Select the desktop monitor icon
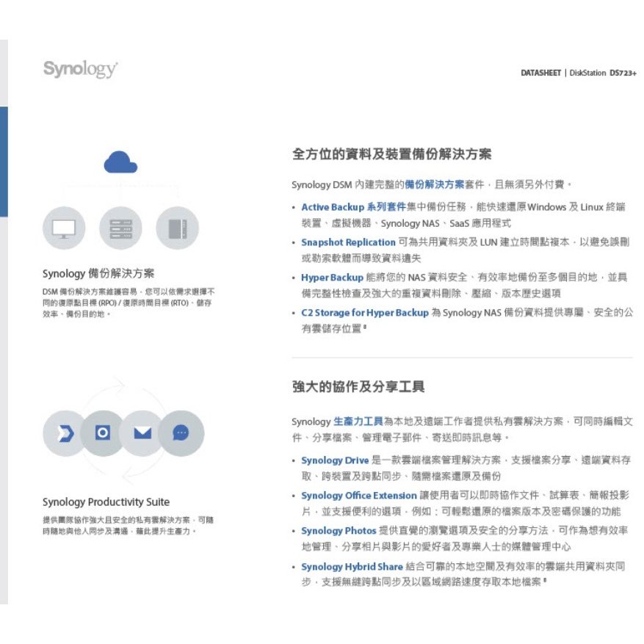 pyautogui.click(x=64, y=228)
